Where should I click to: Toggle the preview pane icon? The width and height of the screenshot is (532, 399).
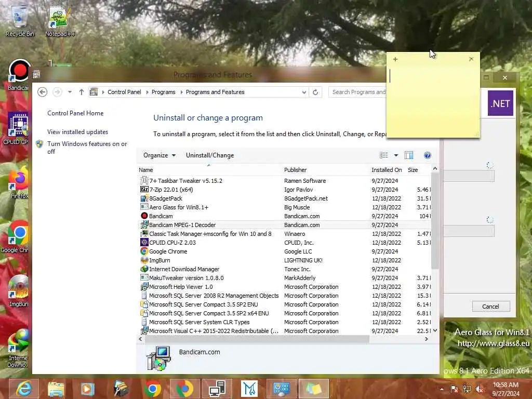[409, 155]
